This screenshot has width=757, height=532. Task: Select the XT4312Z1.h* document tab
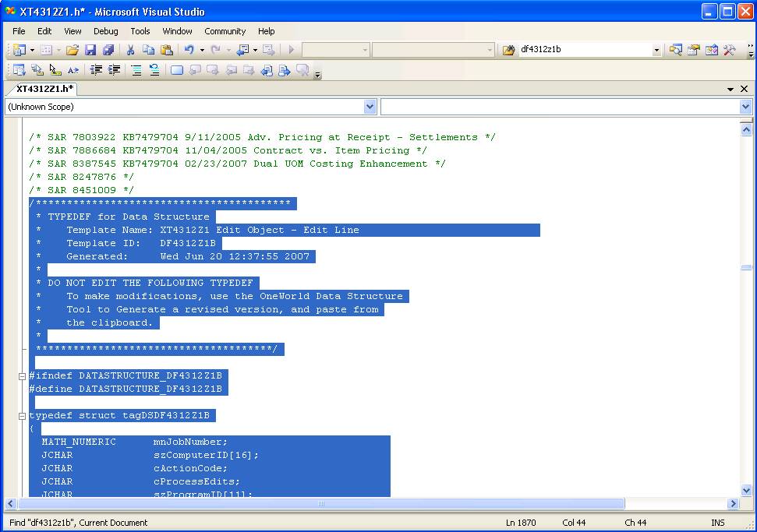45,89
